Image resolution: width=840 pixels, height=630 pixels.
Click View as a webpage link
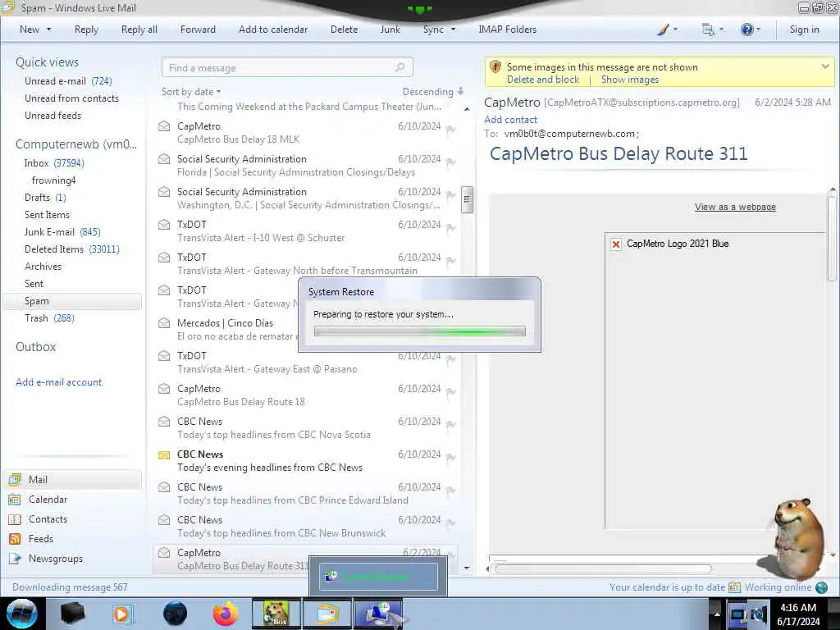(x=735, y=207)
